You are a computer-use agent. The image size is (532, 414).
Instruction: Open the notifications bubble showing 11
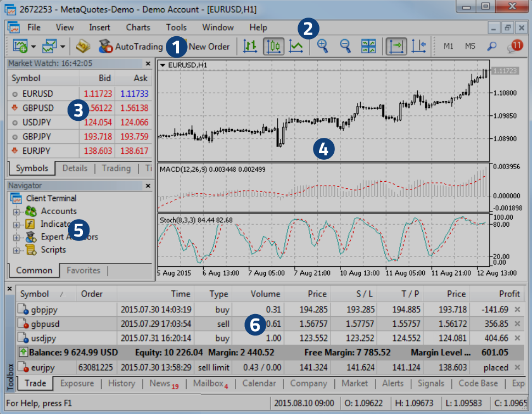(515, 46)
